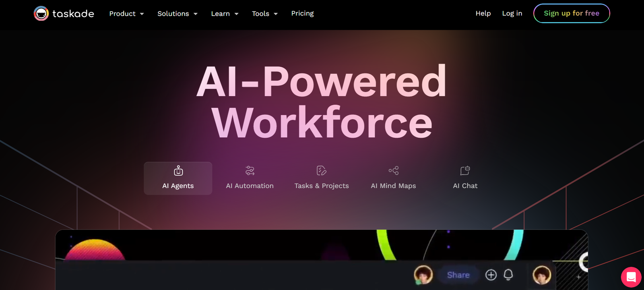
Task: Open the Tools dropdown menu
Action: point(264,14)
